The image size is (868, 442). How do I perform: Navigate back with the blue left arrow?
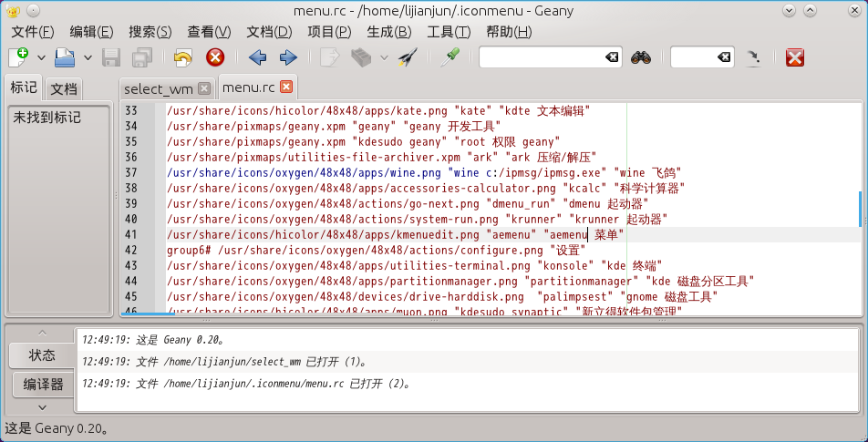tap(257, 57)
